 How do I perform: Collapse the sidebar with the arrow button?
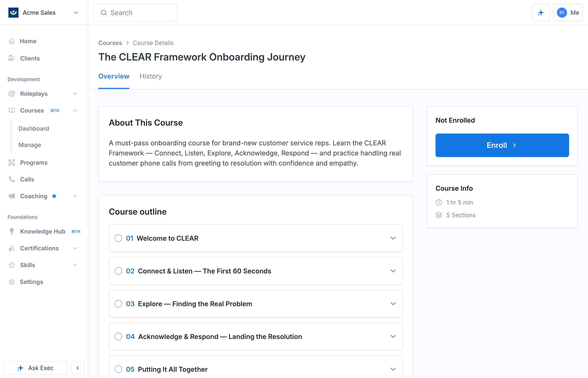click(x=77, y=368)
